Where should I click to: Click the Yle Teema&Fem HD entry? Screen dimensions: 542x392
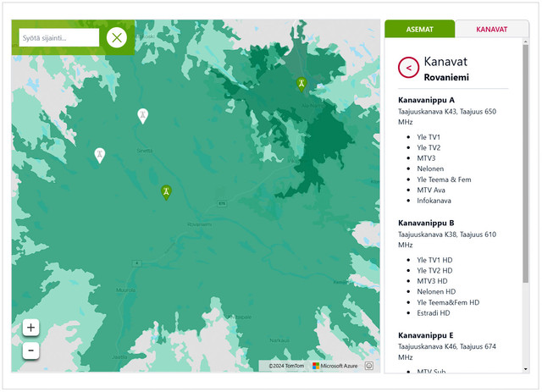[x=448, y=302]
